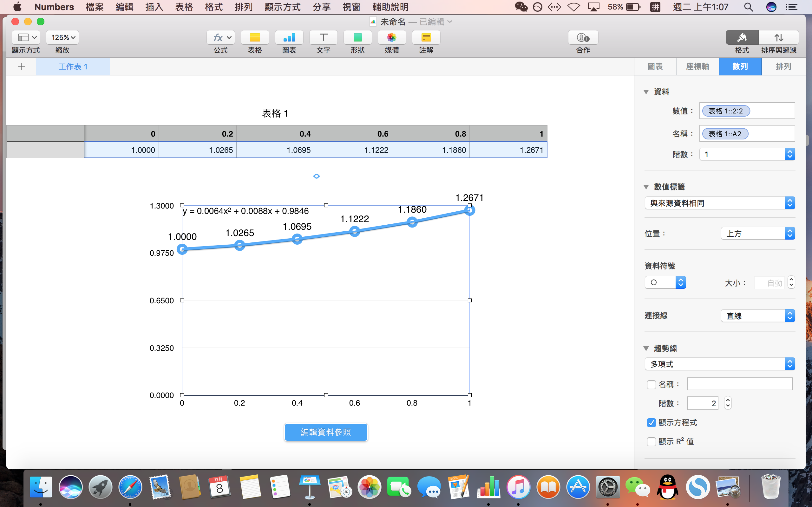Click the 表格 (table) insert icon
The image size is (812, 507).
(x=255, y=38)
